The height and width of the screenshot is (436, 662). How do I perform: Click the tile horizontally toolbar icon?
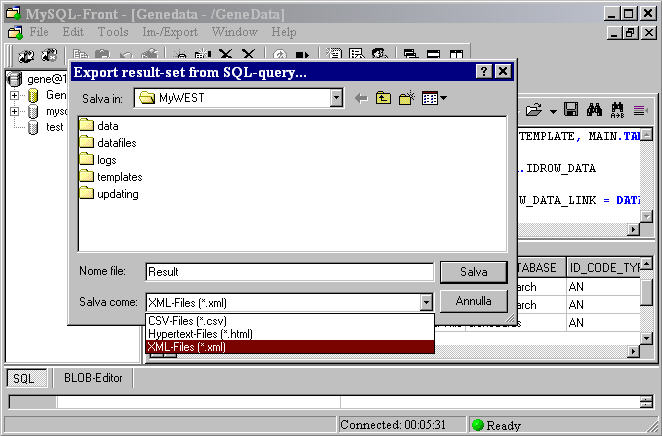[x=433, y=54]
